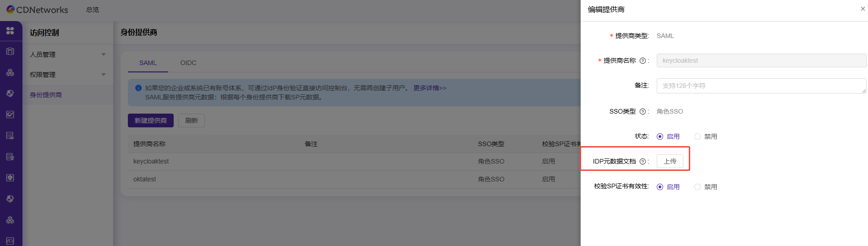Open the 权限管理 menu item
This screenshot has height=246, width=868.
(x=68, y=75)
